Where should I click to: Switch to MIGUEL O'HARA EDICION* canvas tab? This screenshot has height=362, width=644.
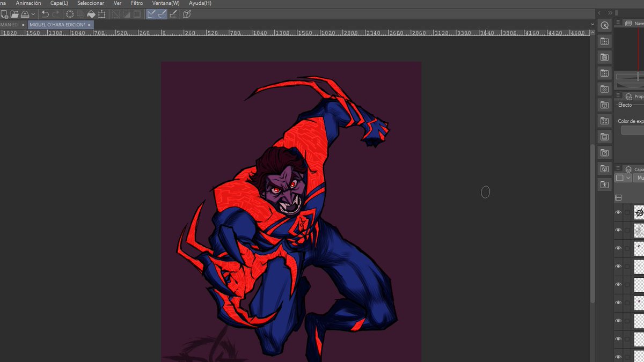(61, 25)
